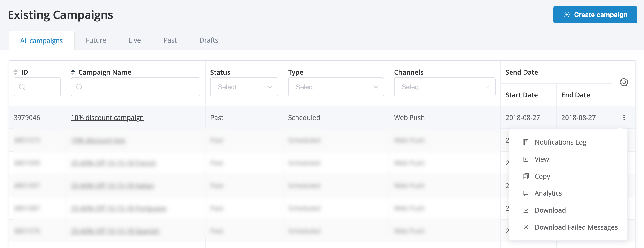The width and height of the screenshot is (644, 248).
Task: Focus the ID search field
Action: point(37,87)
